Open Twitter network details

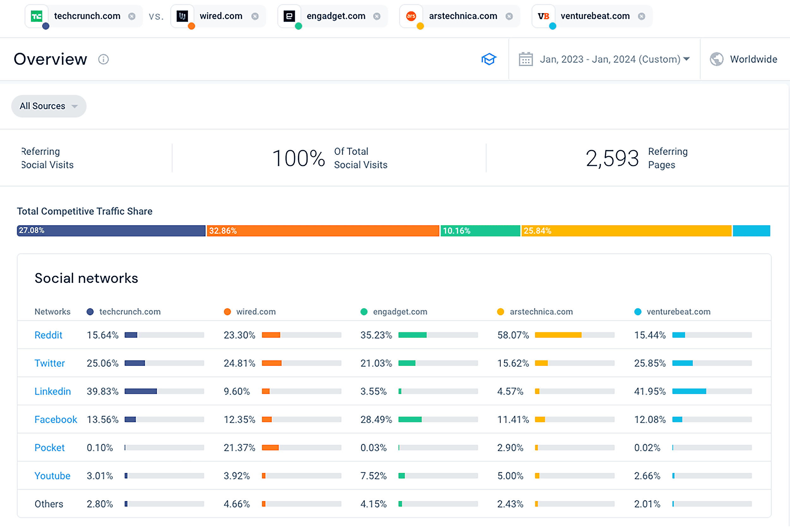[x=50, y=363]
